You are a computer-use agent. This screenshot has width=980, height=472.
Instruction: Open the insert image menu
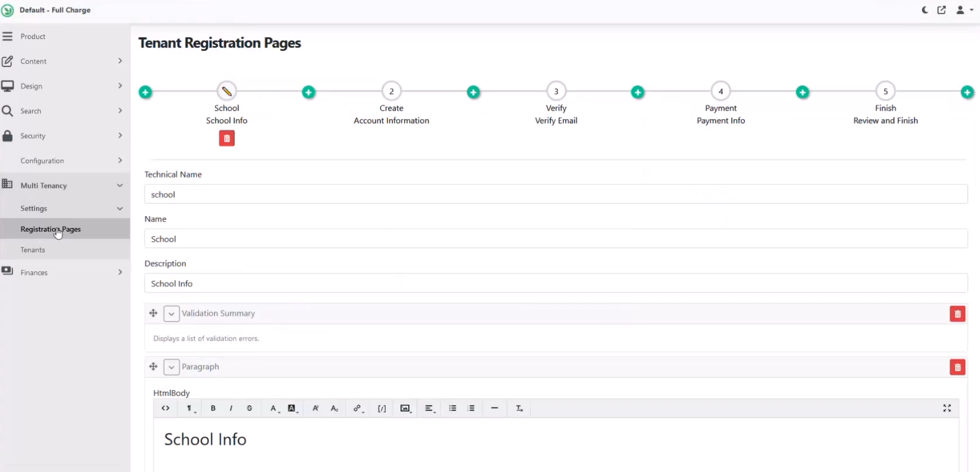point(406,409)
